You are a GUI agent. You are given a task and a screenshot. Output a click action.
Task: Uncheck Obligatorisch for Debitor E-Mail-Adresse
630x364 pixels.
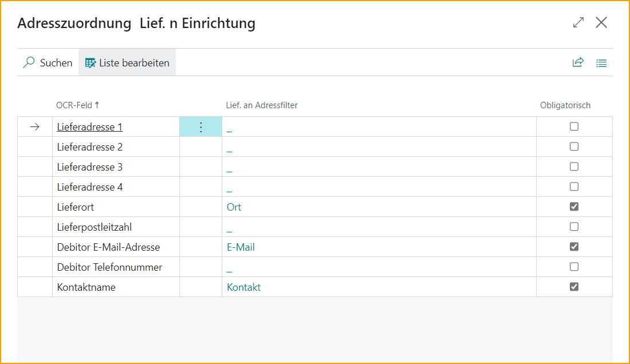click(574, 247)
